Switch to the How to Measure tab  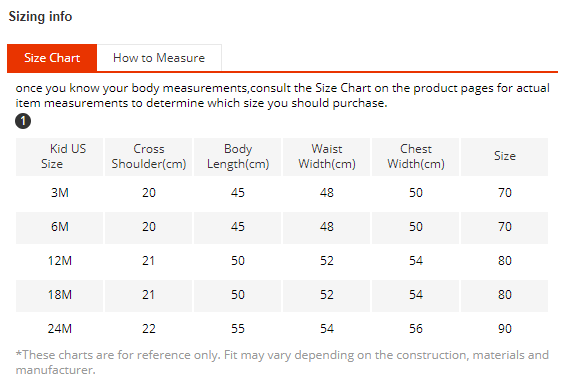click(159, 58)
